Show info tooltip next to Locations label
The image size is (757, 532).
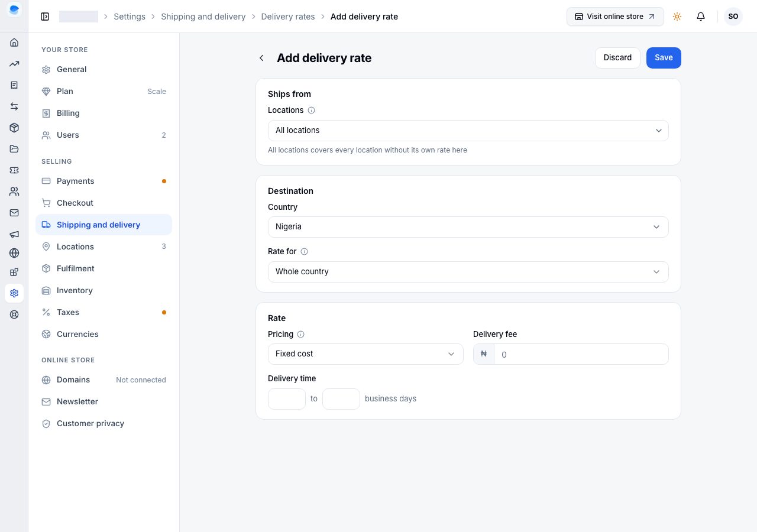pyautogui.click(x=312, y=110)
